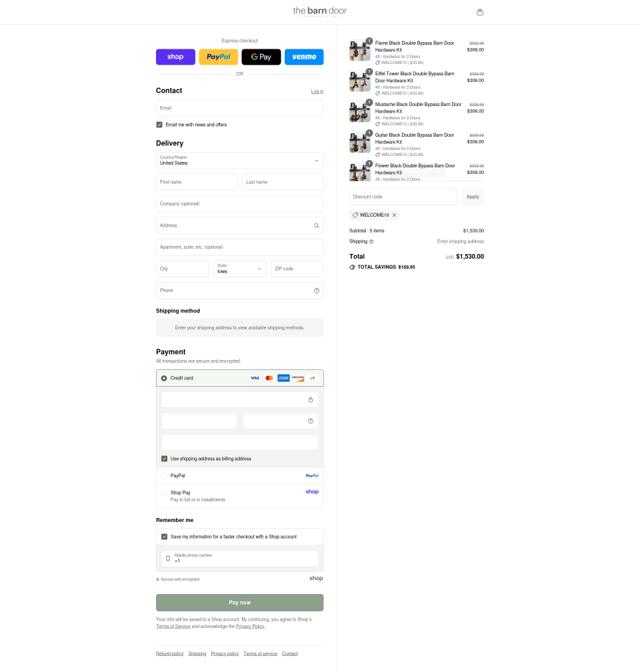
Task: Remove the WELCOME10 discount code tag
Action: (x=394, y=215)
